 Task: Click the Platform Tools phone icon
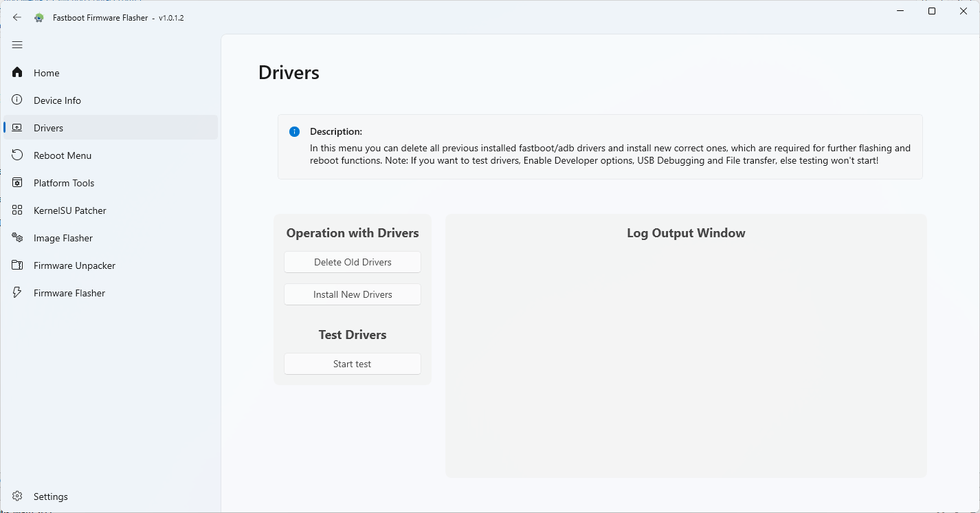[x=16, y=182]
